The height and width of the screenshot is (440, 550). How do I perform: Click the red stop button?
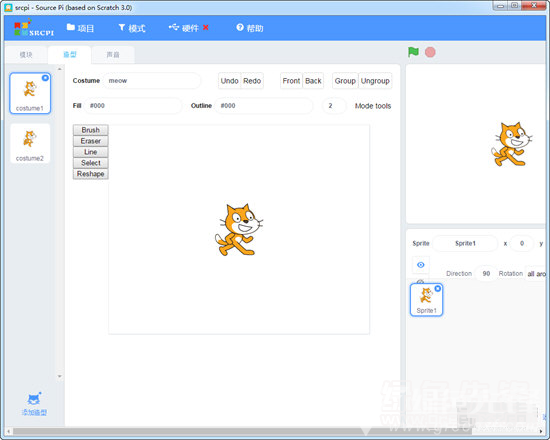pos(430,52)
